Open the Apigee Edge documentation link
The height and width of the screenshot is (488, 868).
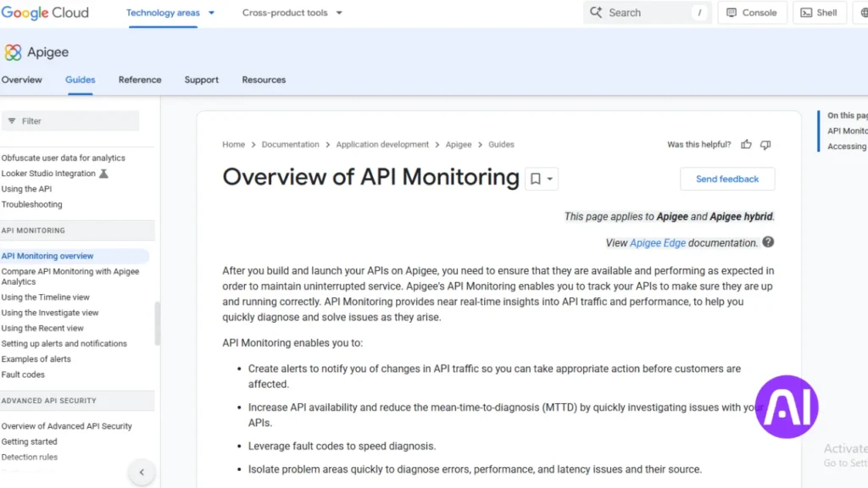657,242
